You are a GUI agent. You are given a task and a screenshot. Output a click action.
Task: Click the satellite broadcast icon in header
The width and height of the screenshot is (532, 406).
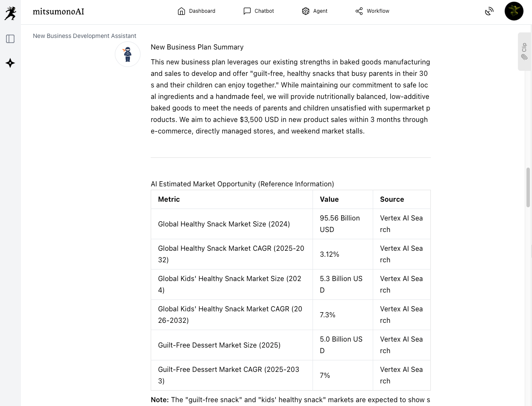click(x=489, y=12)
